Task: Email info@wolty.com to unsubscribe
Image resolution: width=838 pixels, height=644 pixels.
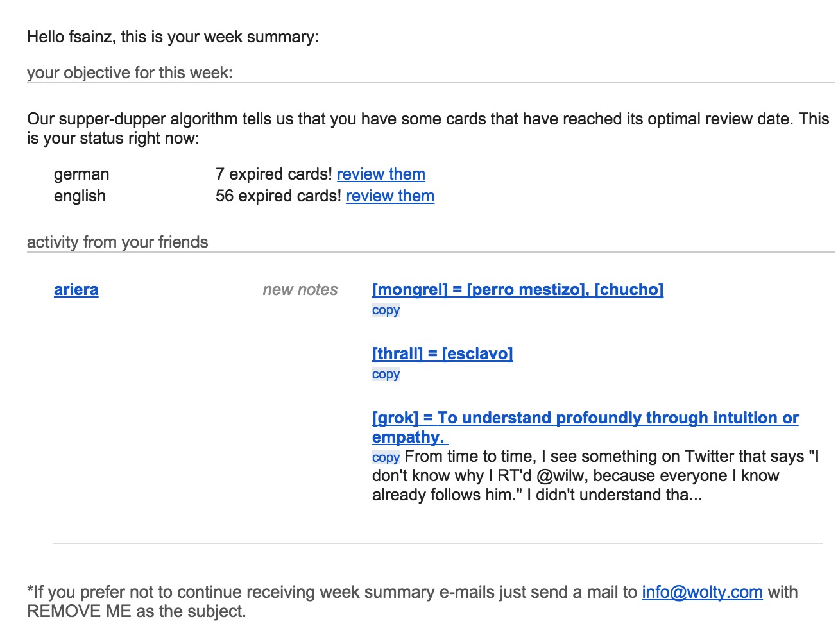Action: point(702,593)
